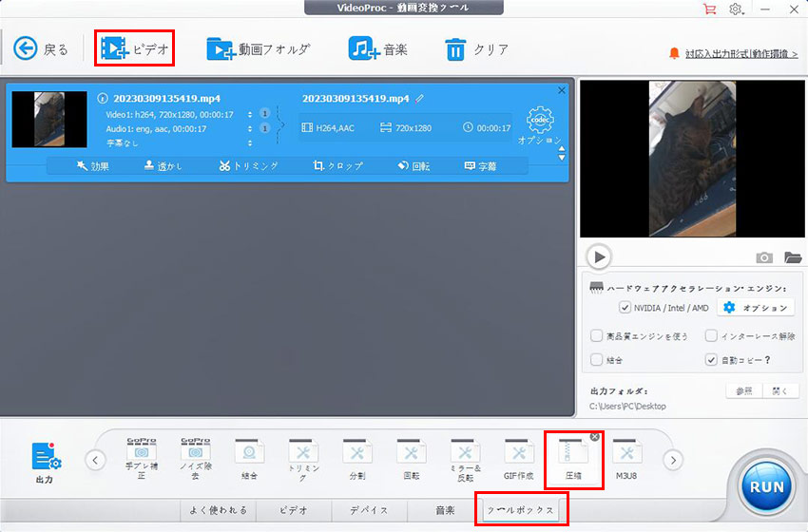Open the 動画フォルダ add folder icon

[x=220, y=48]
